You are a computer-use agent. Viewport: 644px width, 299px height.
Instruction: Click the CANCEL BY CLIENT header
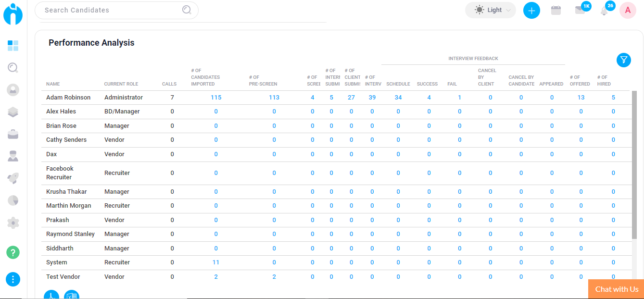[487, 77]
